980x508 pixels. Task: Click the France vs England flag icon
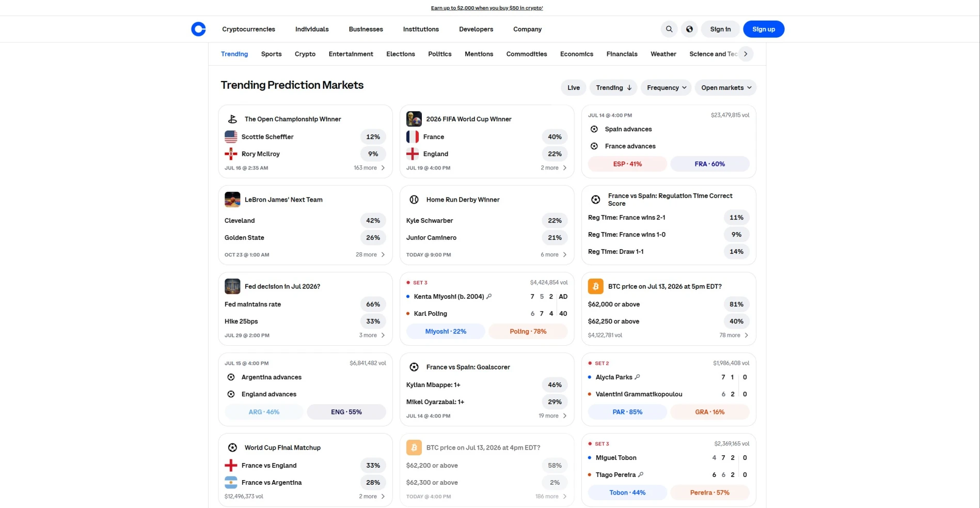pyautogui.click(x=231, y=465)
